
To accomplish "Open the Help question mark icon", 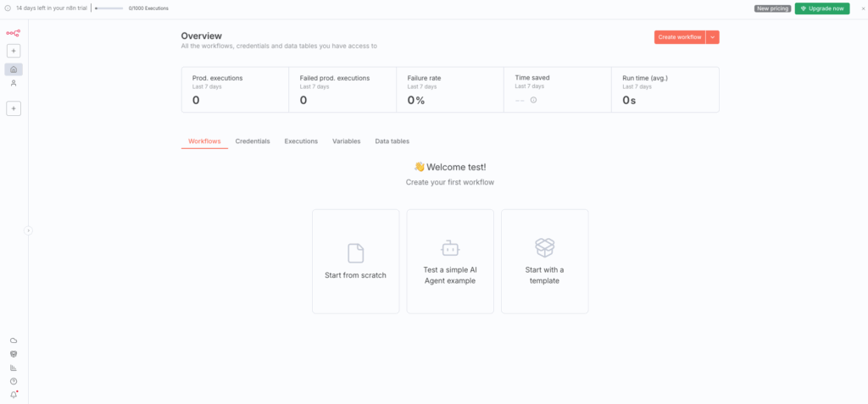I will click(14, 381).
